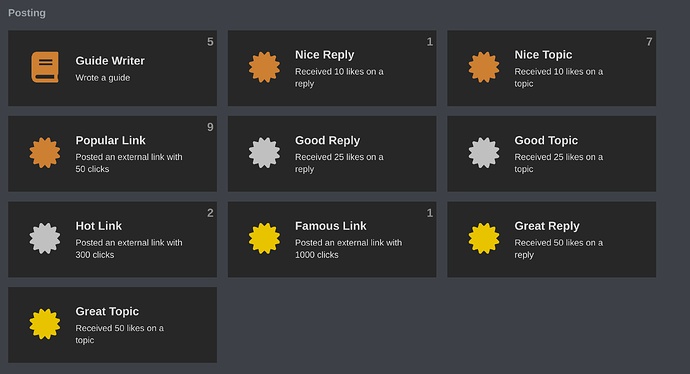The width and height of the screenshot is (690, 374).
Task: Click 'Posted an external link with 300 clicks'
Action: coord(129,249)
